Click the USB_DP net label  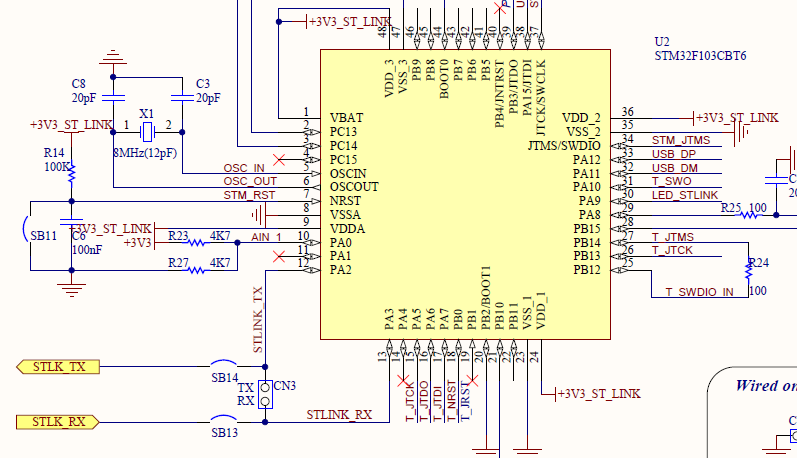[x=674, y=154]
